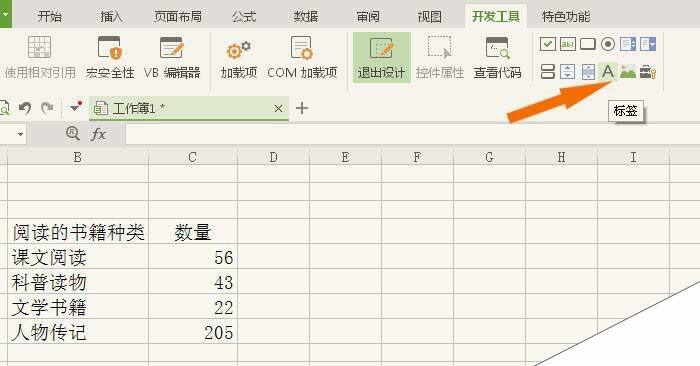The height and width of the screenshot is (366, 700).
Task: Insert an image control icon
Action: click(x=628, y=71)
